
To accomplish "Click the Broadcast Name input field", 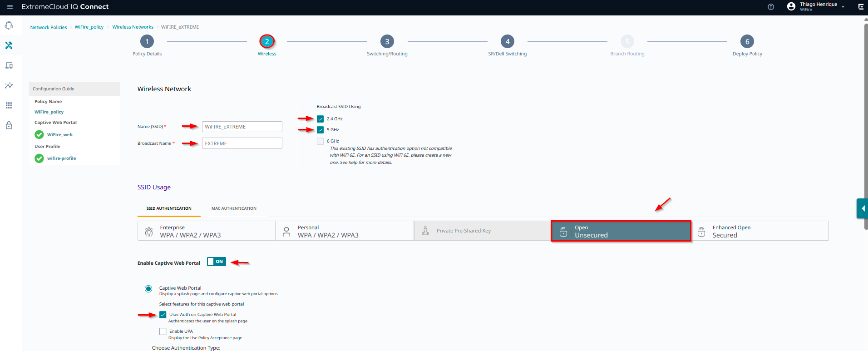I will click(242, 143).
